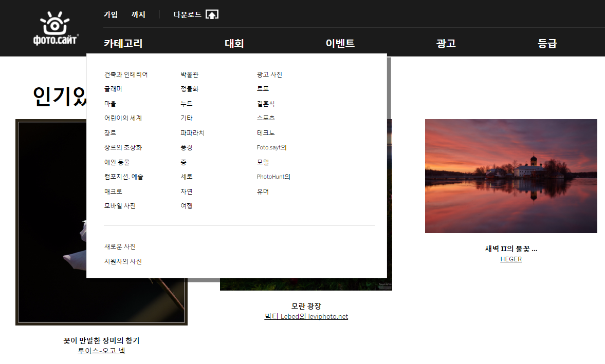Open 새로운 사진 from the dropdown
Image resolution: width=605 pixels, height=364 pixels.
[x=119, y=246]
